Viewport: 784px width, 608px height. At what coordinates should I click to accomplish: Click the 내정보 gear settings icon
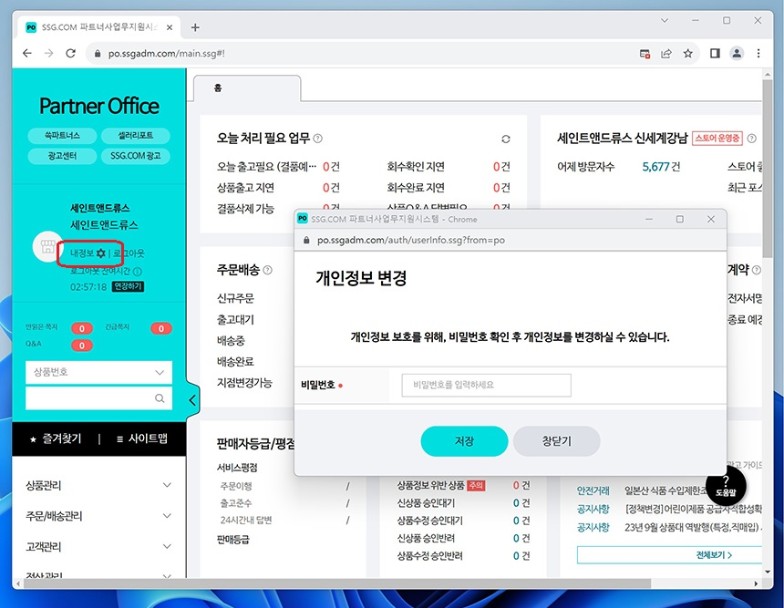click(x=101, y=254)
